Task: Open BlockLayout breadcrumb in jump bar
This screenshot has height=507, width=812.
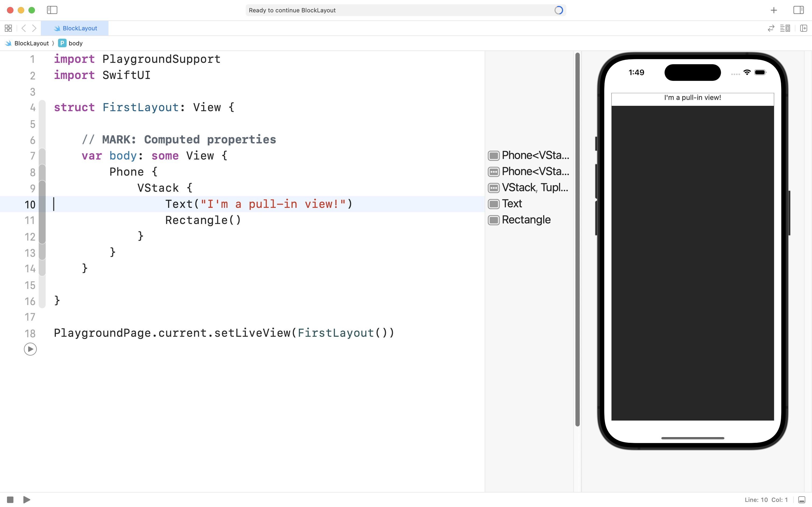Action: pyautogui.click(x=31, y=43)
